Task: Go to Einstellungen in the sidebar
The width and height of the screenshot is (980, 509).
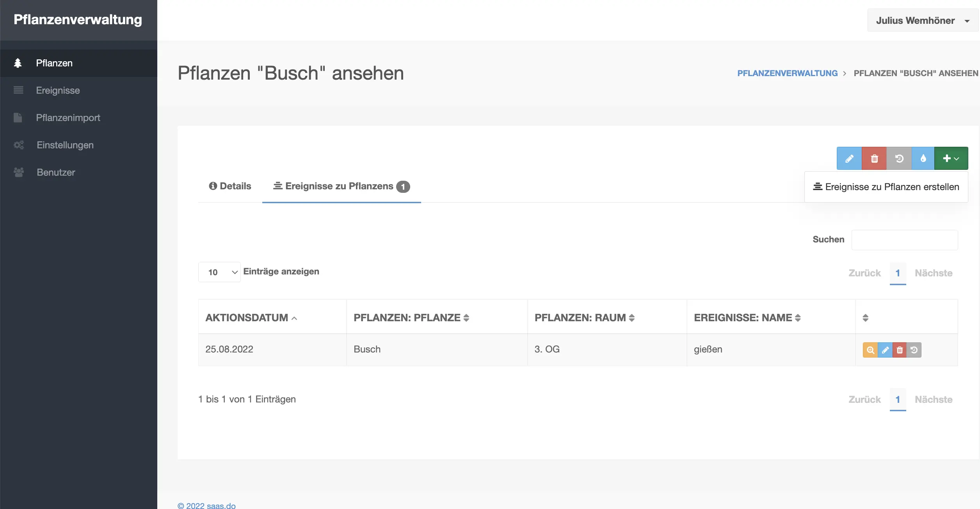Action: [x=65, y=145]
